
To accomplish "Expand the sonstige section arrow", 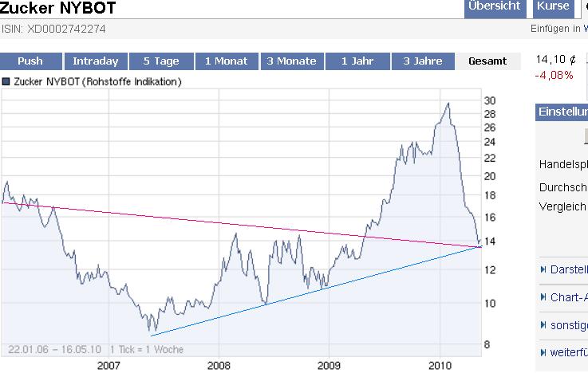I will pos(543,324).
